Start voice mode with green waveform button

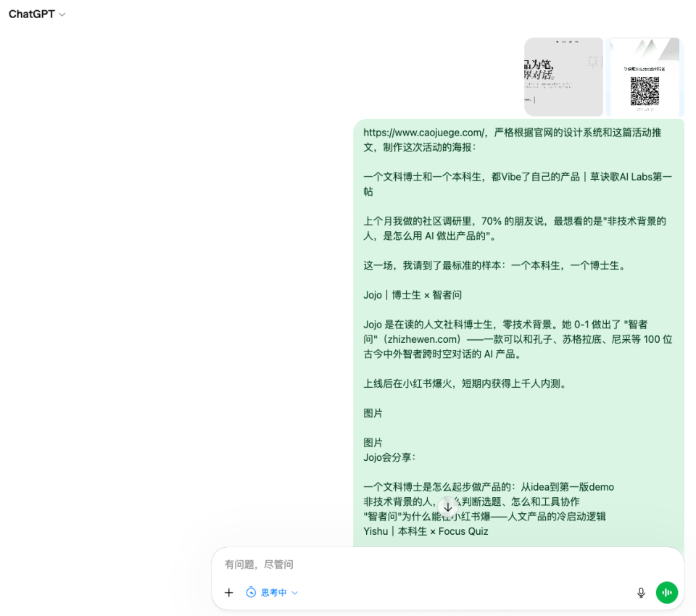667,593
